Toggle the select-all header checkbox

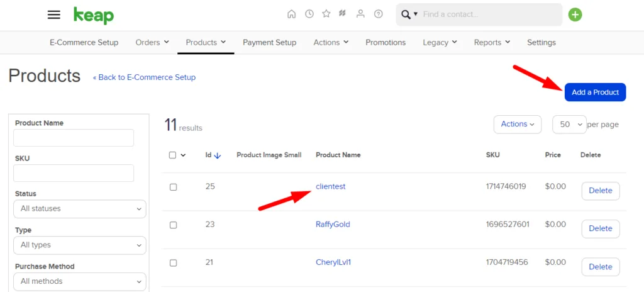[x=172, y=155]
